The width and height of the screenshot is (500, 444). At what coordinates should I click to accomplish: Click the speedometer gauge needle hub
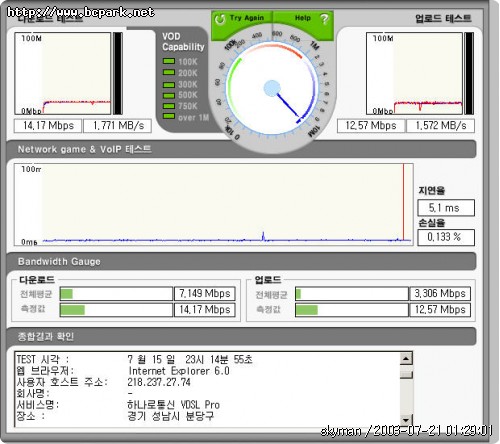[272, 89]
